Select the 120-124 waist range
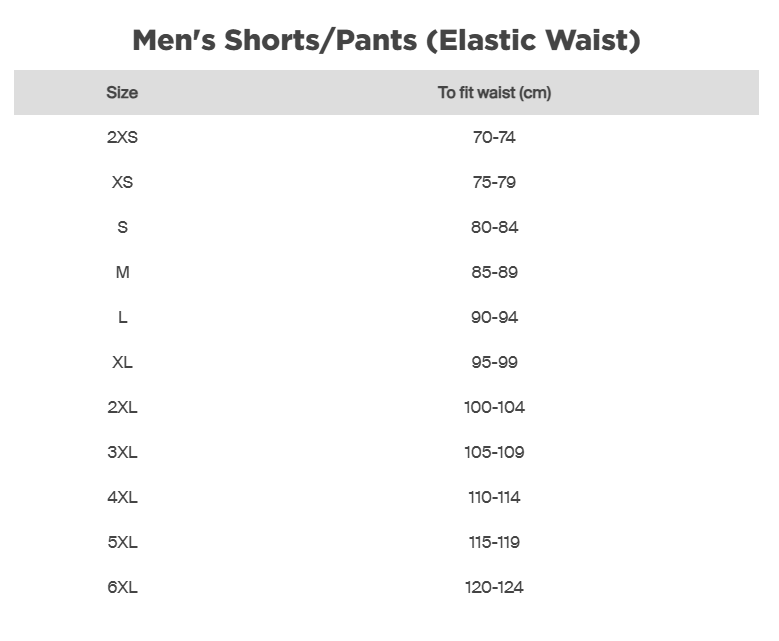The image size is (779, 641). [x=494, y=587]
